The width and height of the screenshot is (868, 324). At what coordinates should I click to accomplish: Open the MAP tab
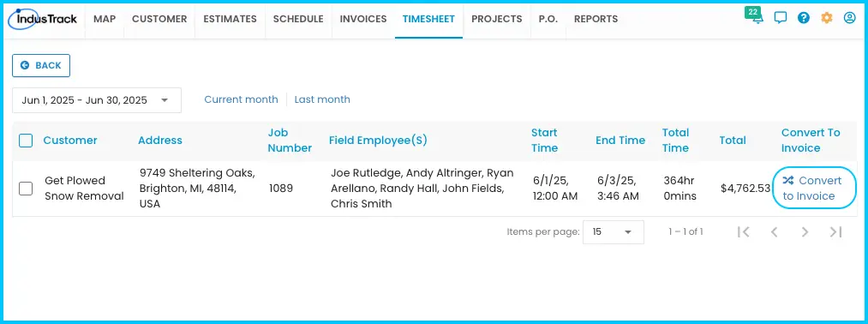(x=105, y=20)
